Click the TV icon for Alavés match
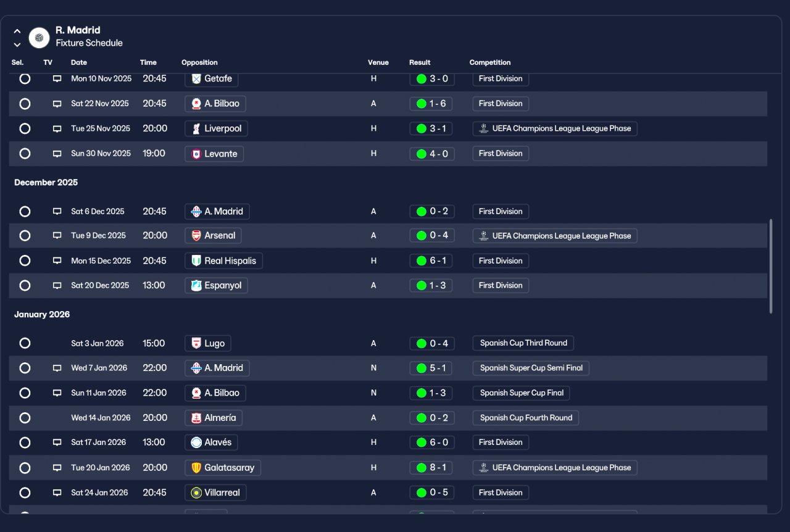This screenshot has height=532, width=790. tap(57, 443)
